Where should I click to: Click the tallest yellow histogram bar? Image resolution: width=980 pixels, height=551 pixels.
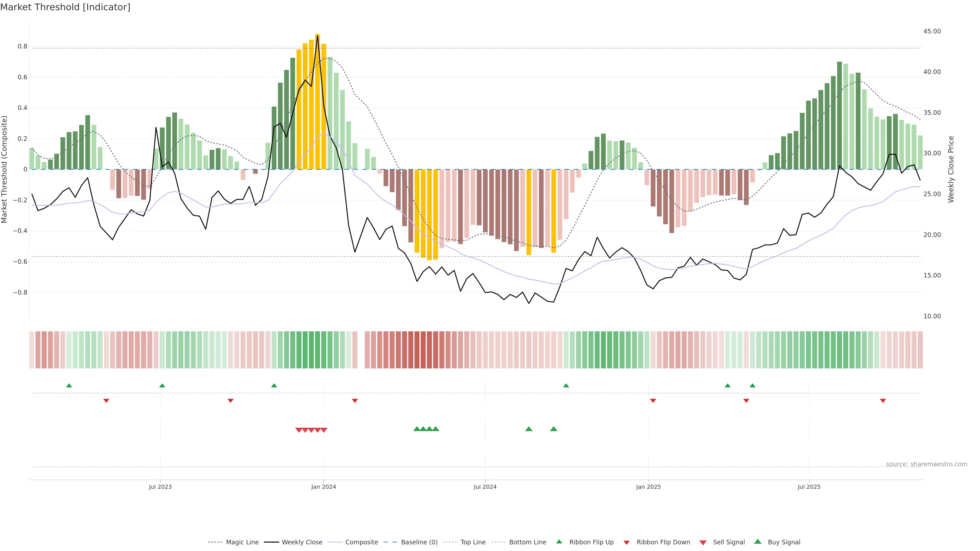(x=318, y=102)
